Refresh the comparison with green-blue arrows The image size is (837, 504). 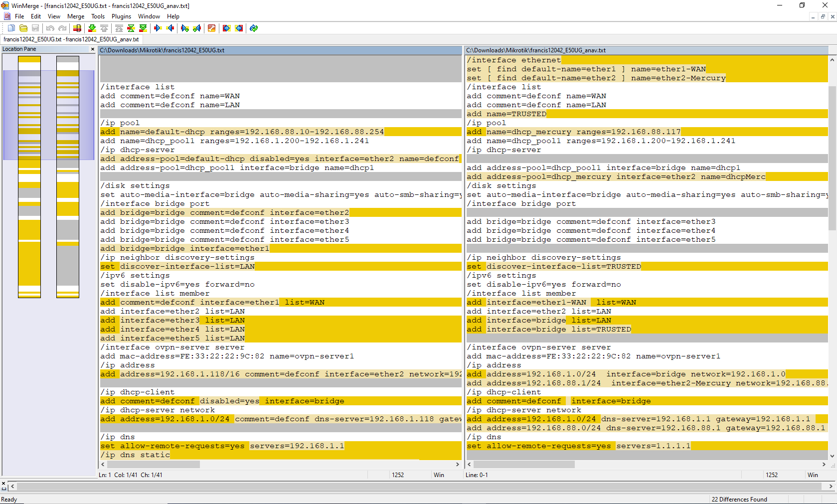(254, 28)
